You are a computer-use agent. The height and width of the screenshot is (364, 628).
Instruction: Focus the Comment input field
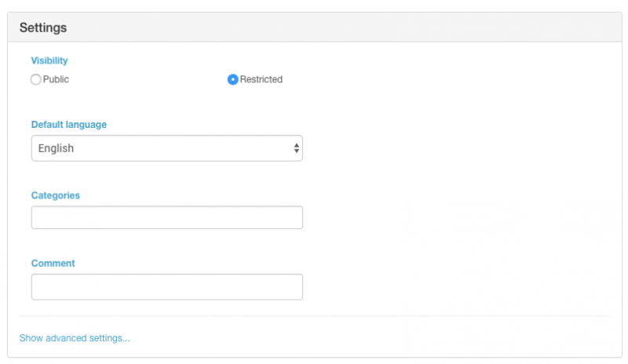(x=167, y=286)
